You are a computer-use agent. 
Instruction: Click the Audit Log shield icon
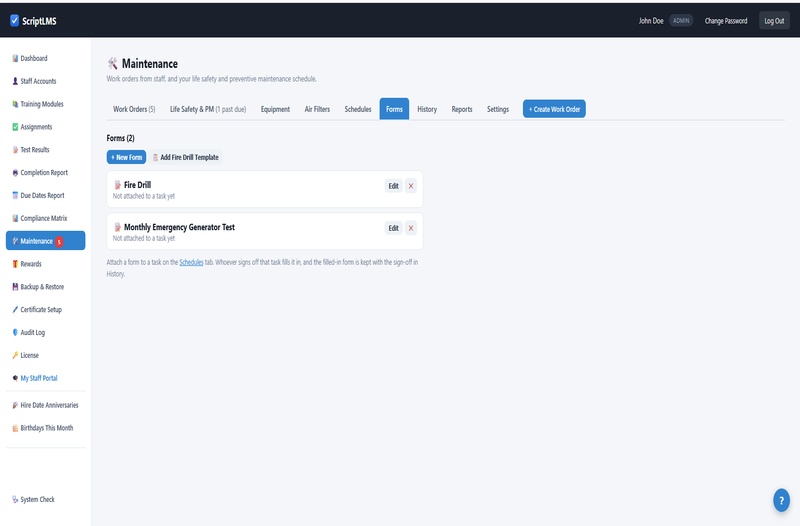[x=15, y=332]
